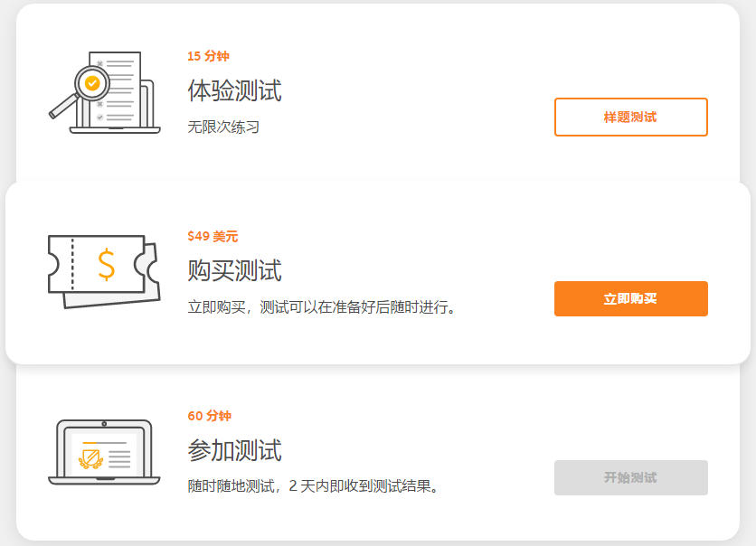Open the 体验测试 heading

234,90
